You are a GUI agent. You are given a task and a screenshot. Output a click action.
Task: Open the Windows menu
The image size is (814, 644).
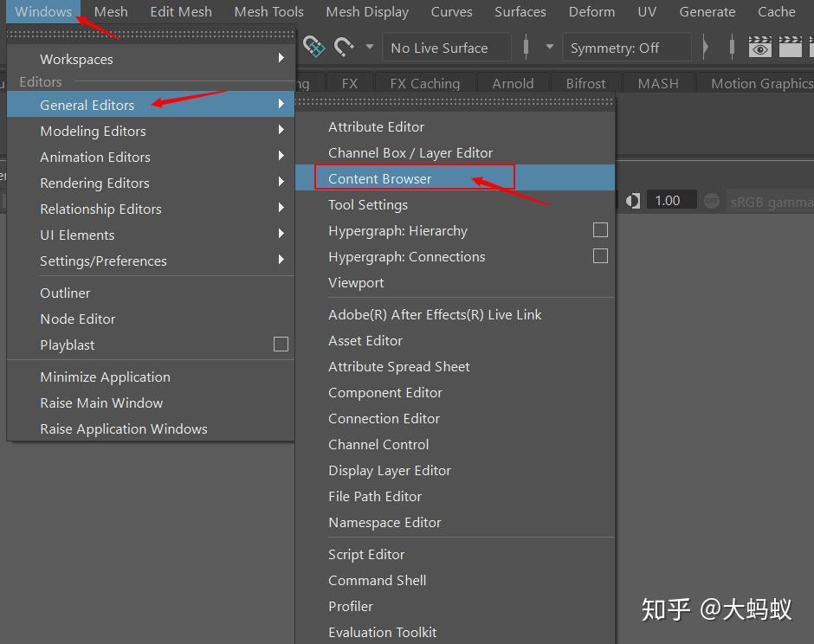(x=43, y=11)
